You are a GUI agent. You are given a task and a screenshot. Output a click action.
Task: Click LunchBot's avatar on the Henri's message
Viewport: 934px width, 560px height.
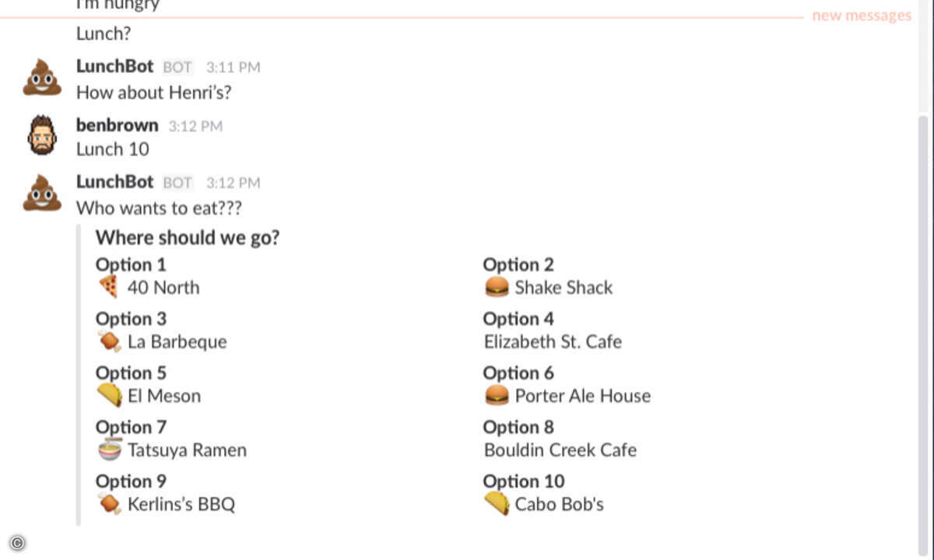(42, 78)
